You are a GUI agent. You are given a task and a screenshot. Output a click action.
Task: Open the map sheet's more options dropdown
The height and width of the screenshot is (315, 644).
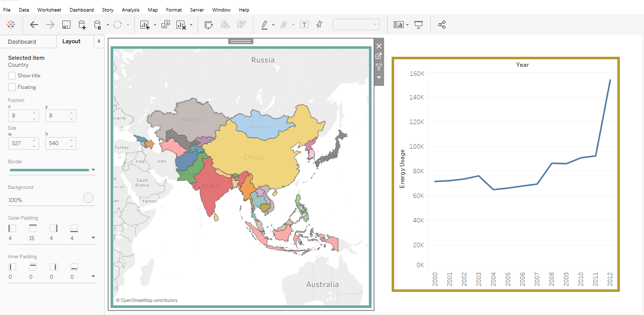pos(378,78)
